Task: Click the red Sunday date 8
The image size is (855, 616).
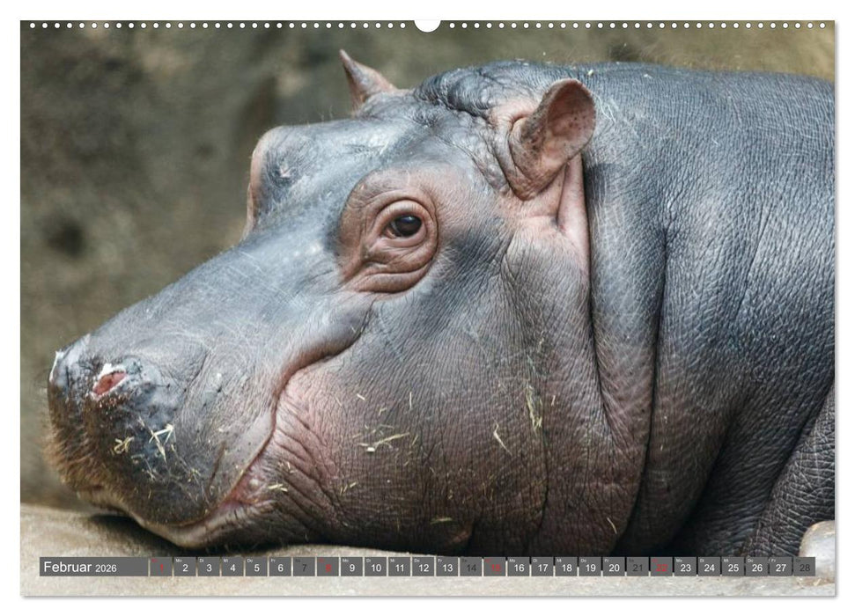Action: click(328, 570)
